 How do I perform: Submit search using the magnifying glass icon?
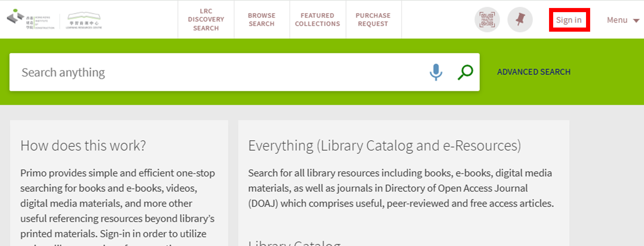465,72
